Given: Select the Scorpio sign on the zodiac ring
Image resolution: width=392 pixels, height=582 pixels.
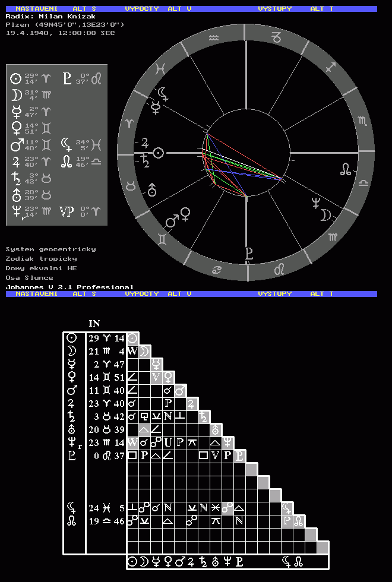Looking at the screenshot, I should (x=362, y=122).
